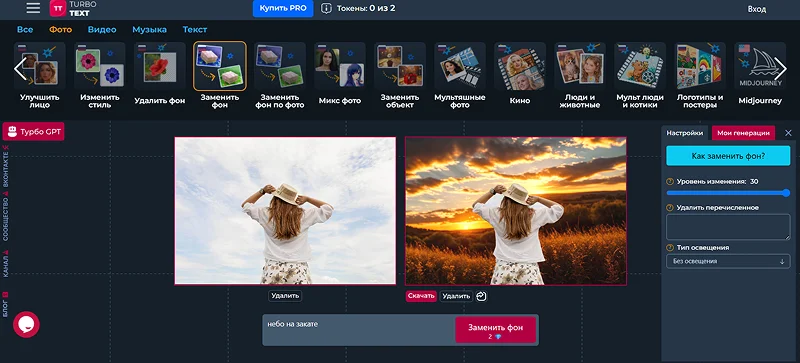800x363 pixels.
Task: Click the Turbo Text logo
Action: [x=73, y=8]
